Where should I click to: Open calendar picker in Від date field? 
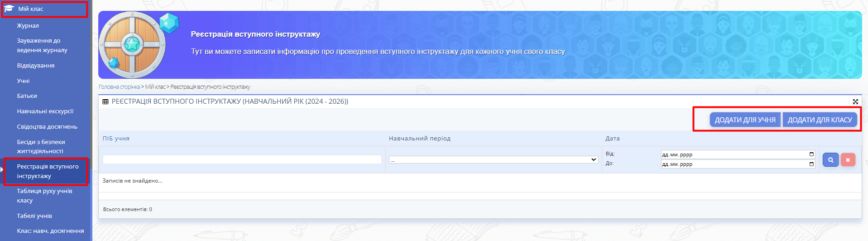click(x=811, y=154)
